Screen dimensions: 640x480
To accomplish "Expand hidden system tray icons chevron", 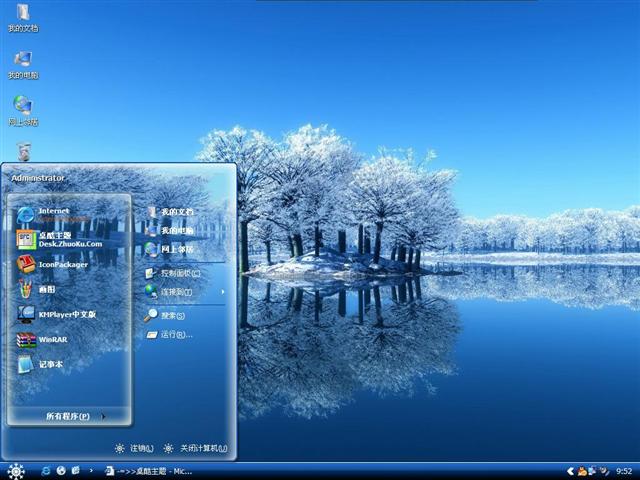I will [x=571, y=471].
